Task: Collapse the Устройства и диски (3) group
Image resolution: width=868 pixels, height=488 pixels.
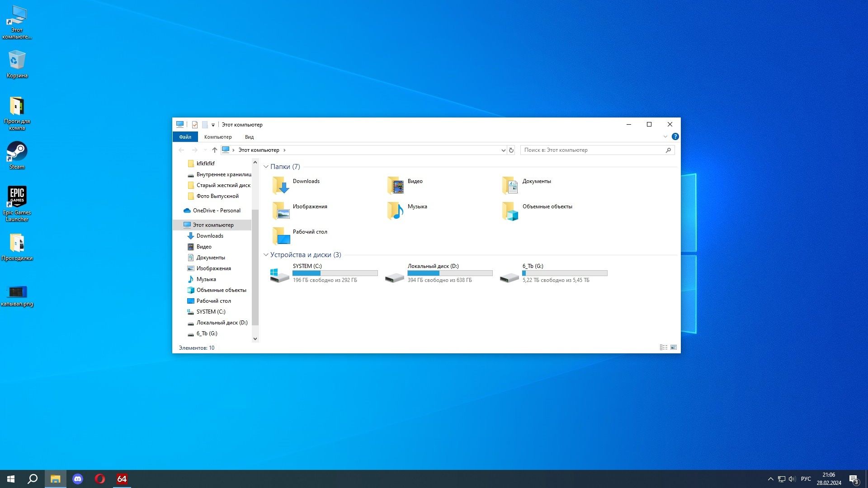Action: pyautogui.click(x=266, y=255)
